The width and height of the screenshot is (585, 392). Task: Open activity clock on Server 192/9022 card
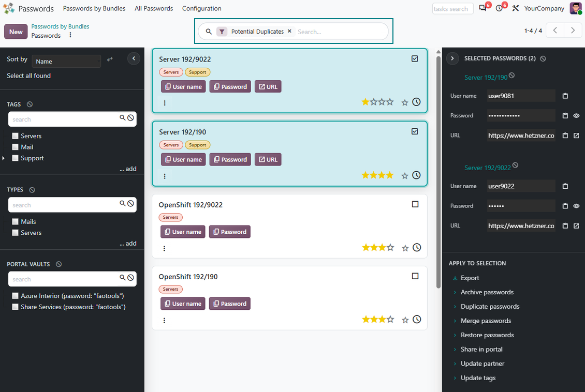pos(416,102)
